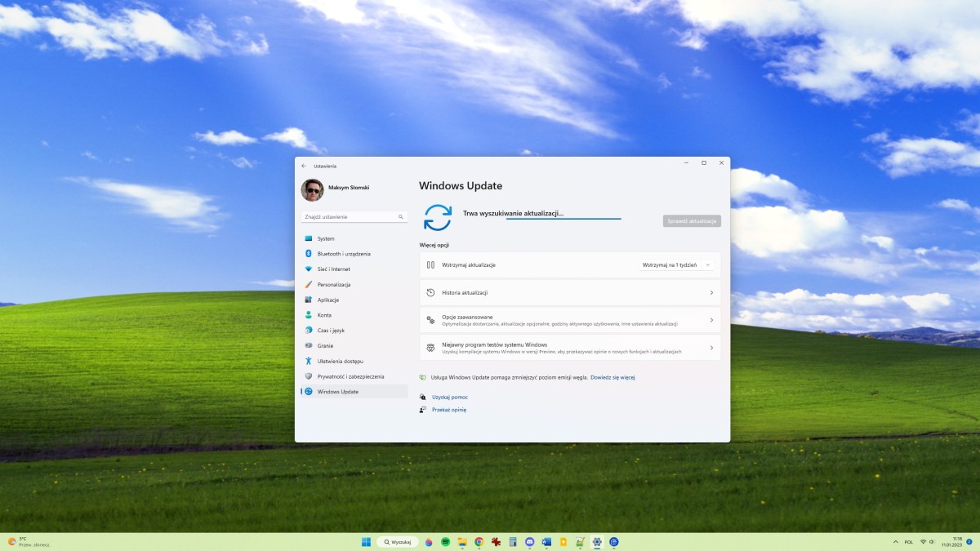
Task: Open the Wstrzymaj na 1 tydzień dropdown
Action: point(676,265)
